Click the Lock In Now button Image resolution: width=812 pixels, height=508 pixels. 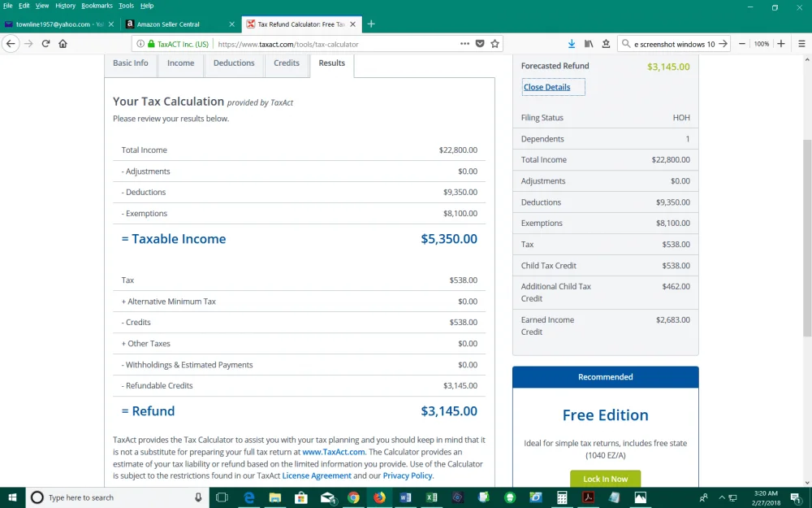click(x=606, y=479)
